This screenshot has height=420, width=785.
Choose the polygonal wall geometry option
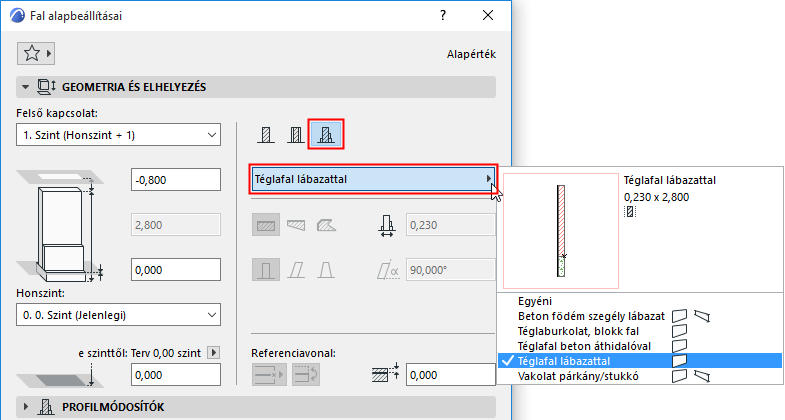point(326,227)
